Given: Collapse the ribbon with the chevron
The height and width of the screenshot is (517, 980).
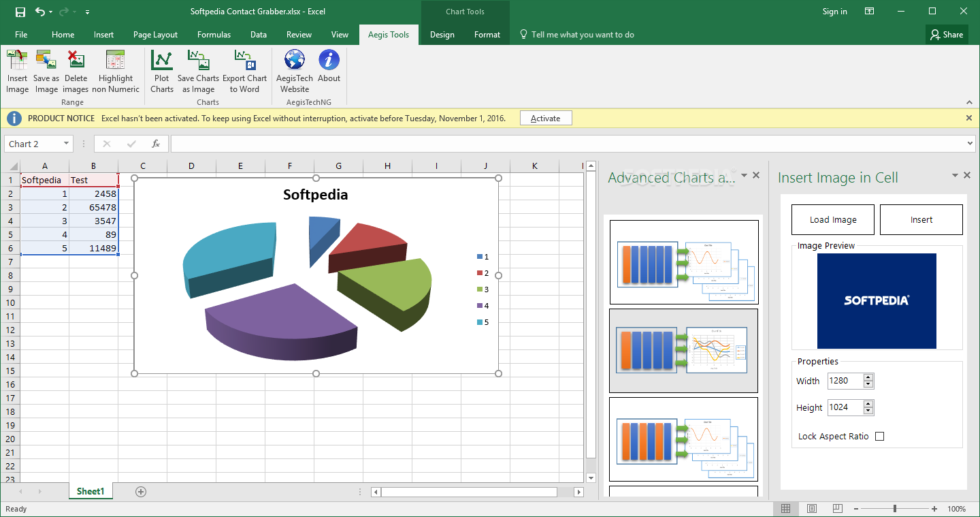Looking at the screenshot, I should coord(969,102).
